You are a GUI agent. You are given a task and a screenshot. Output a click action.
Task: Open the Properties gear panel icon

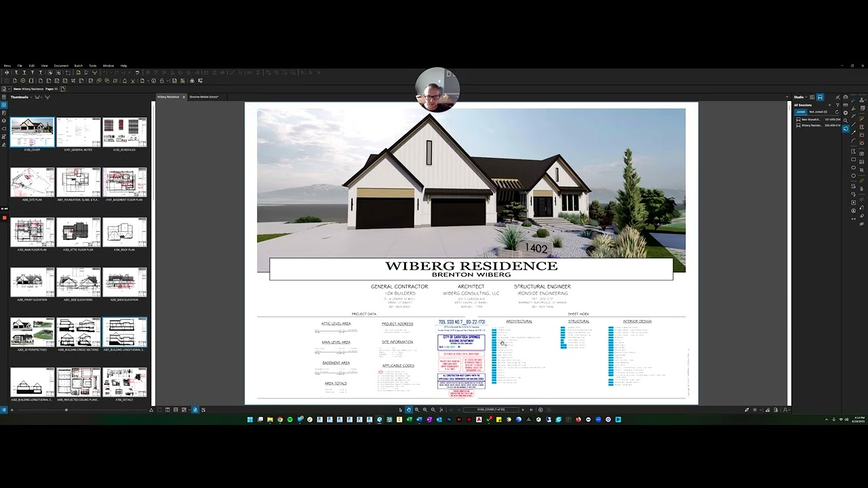pyautogui.click(x=846, y=113)
